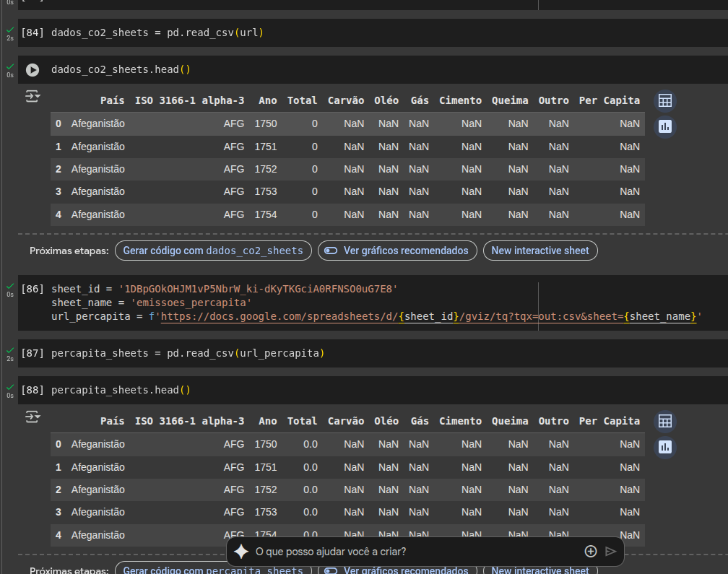The image size is (728, 574).
Task: Toggle output options for percapita_sheets.head() result
Action: [x=32, y=417]
